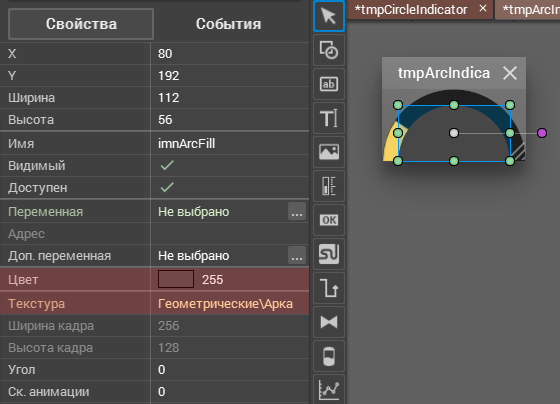Image resolution: width=560 pixels, height=404 pixels.
Task: Close the tmpCircleIndicator tab
Action: 483,8
